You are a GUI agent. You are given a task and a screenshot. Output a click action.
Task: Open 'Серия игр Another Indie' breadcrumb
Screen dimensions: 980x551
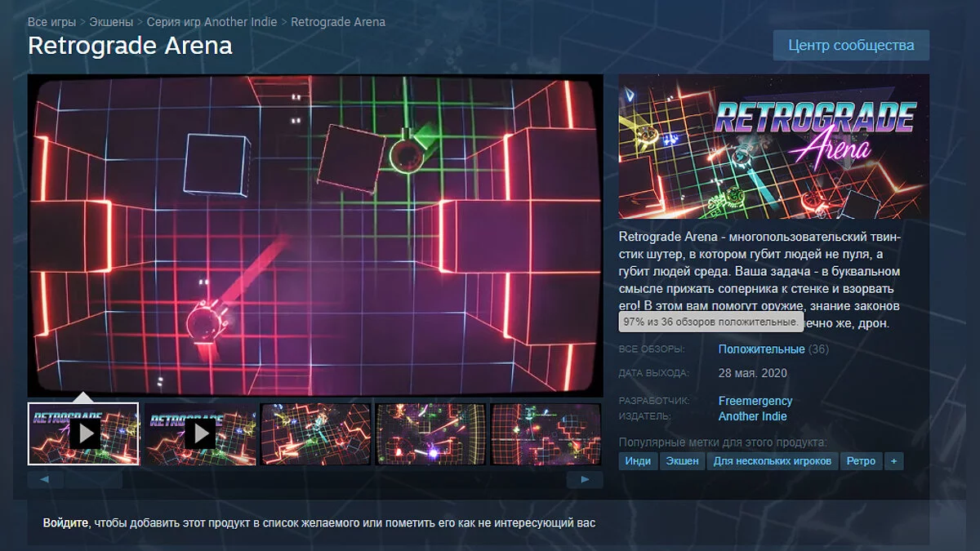(x=212, y=21)
